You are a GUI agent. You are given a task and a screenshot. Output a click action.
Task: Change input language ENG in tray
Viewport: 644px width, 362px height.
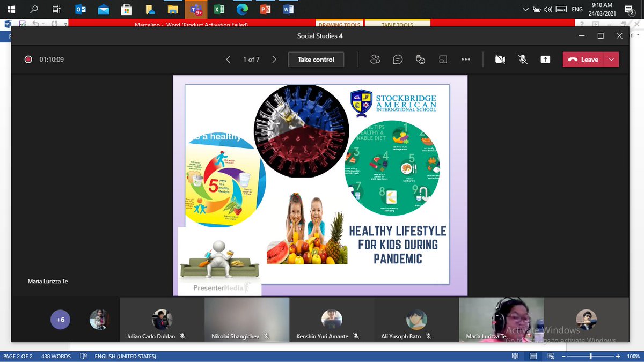pos(577,9)
